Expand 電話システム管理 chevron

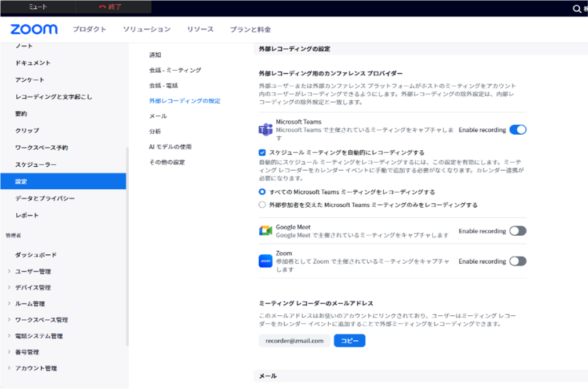coord(9,336)
